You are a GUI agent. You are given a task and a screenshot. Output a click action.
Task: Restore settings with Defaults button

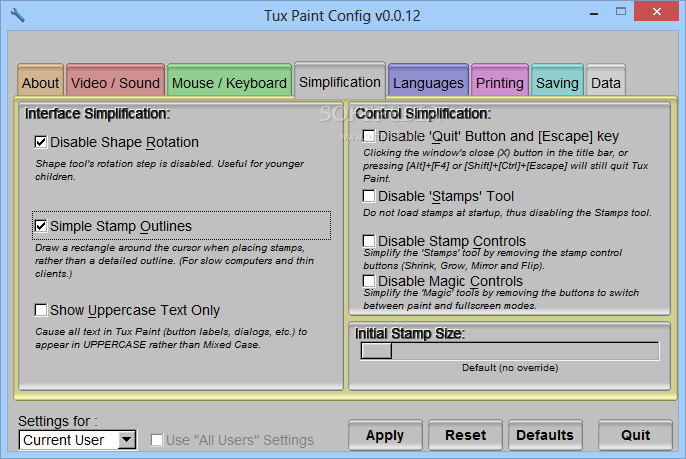coord(545,435)
